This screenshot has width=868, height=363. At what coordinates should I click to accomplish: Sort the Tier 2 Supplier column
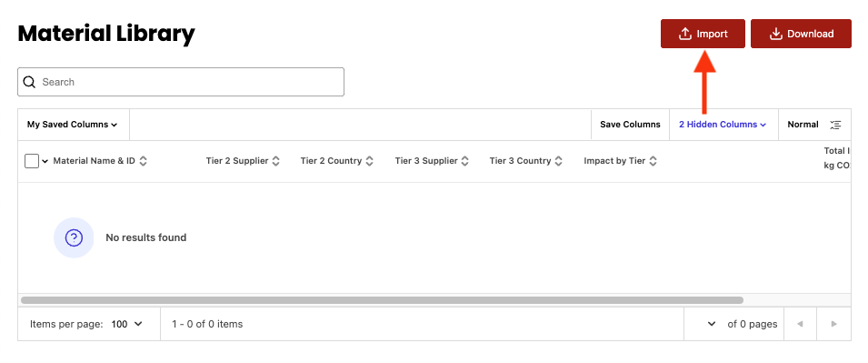click(x=275, y=161)
